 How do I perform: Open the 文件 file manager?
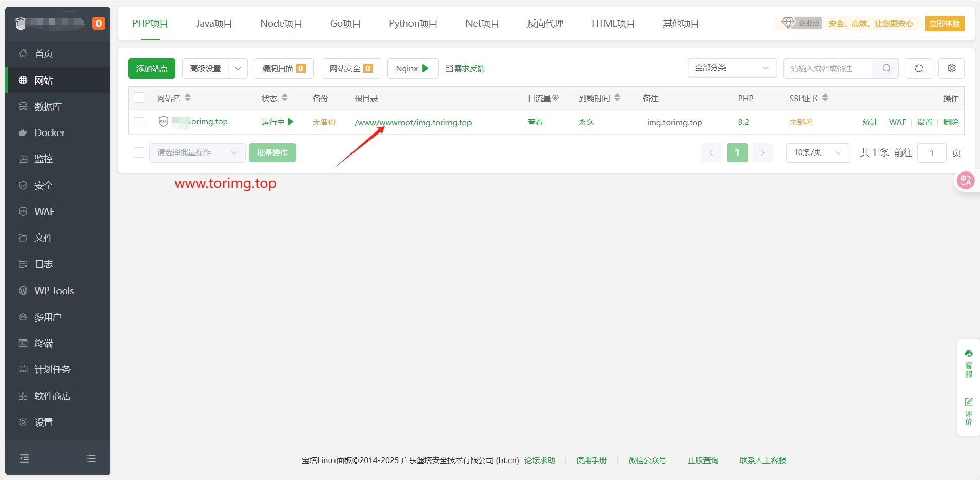[42, 238]
